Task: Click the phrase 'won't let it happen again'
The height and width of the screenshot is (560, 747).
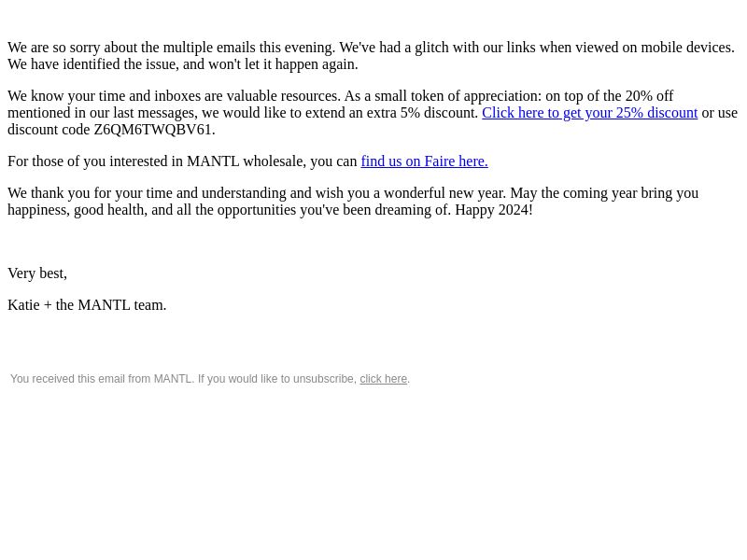Action: click(283, 64)
